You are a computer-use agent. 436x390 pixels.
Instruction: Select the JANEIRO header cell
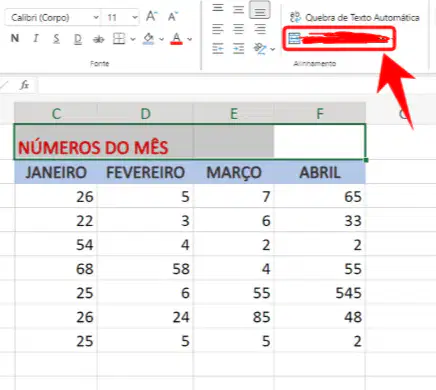(x=56, y=173)
